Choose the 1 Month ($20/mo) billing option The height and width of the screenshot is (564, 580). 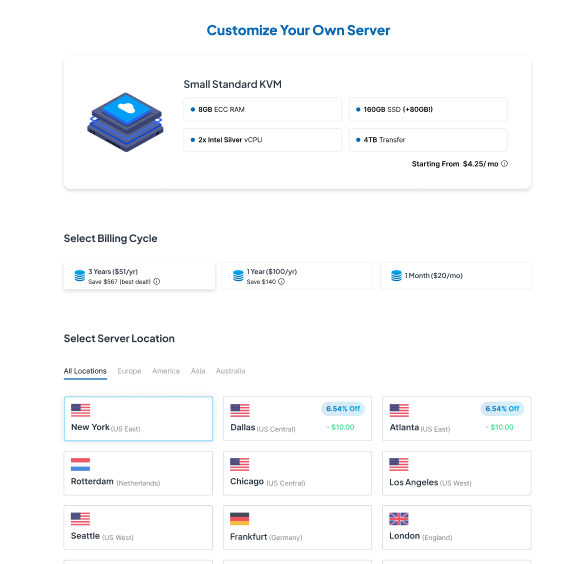(456, 276)
